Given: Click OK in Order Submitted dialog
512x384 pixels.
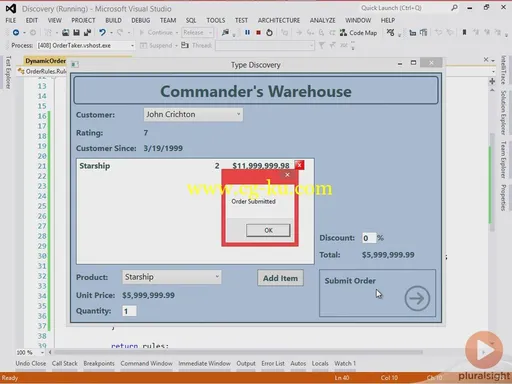Looking at the screenshot, I should coord(268,230).
